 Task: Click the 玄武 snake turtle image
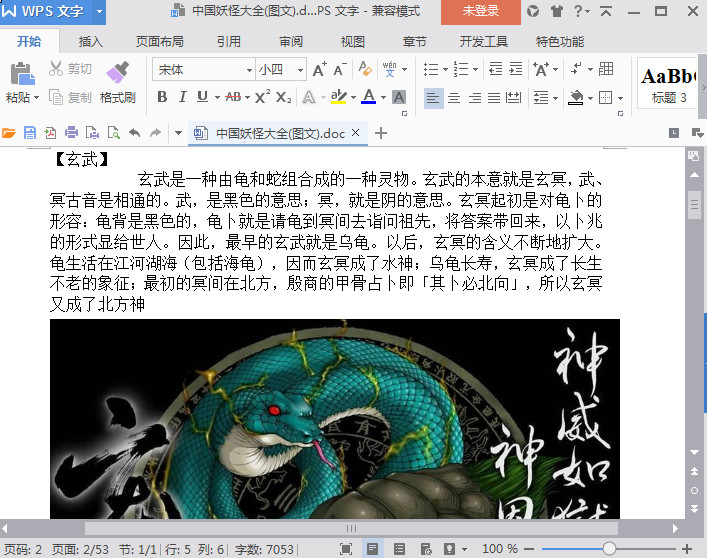click(335, 419)
